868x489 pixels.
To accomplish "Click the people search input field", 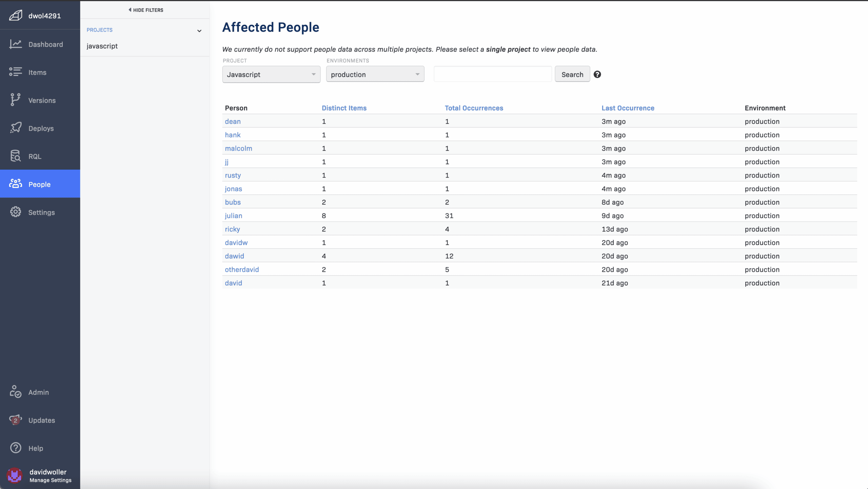I will (x=493, y=74).
